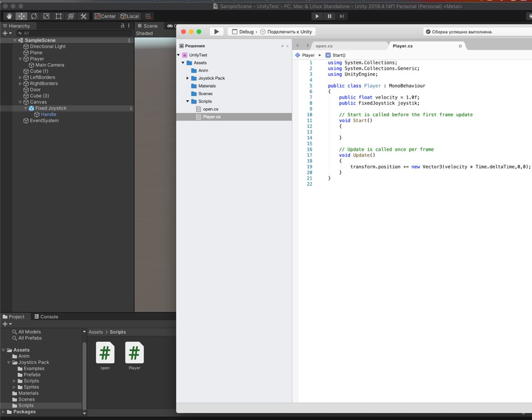Select the Handle object in Hierarchy

[x=48, y=114]
